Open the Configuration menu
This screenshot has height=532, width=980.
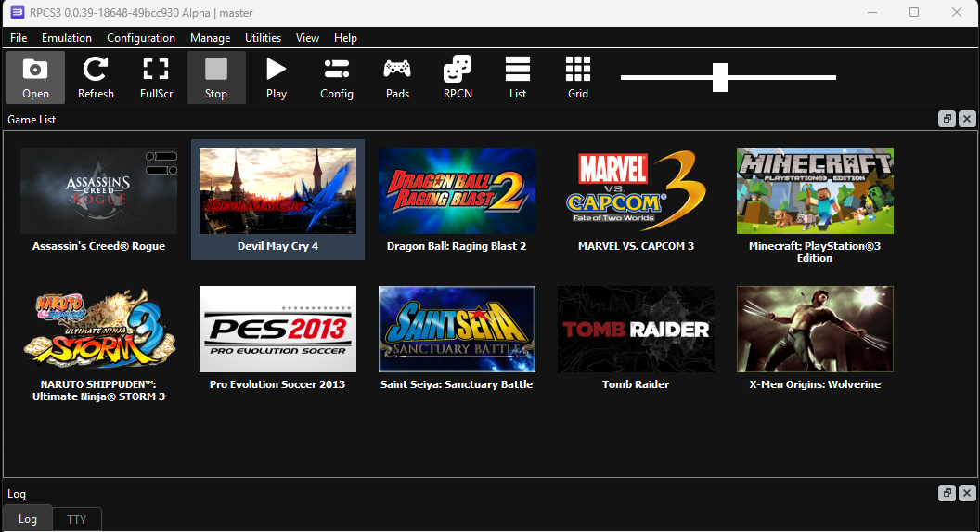tap(141, 37)
